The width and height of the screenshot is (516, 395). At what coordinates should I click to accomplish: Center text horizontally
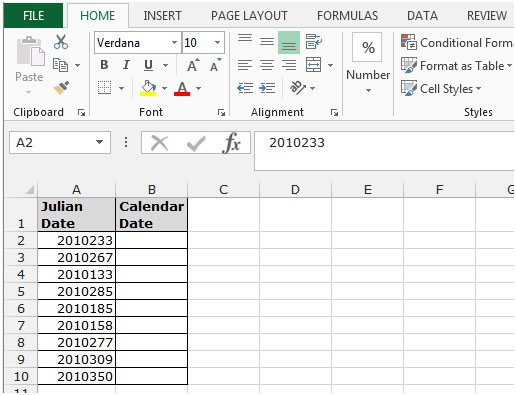(267, 65)
